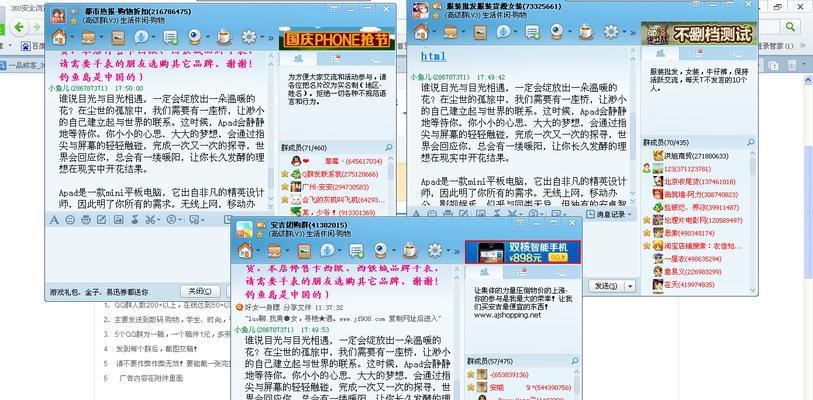This screenshot has height=400, width=813.
Task: Switch to middle tab in 安吉团购群 side panel
Action: point(523,271)
